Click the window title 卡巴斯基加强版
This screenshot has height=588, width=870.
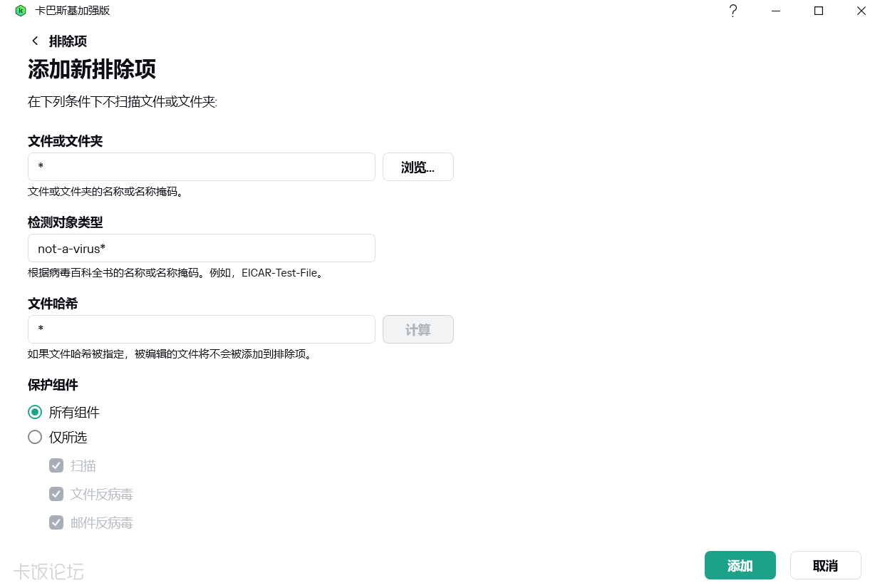pyautogui.click(x=73, y=11)
